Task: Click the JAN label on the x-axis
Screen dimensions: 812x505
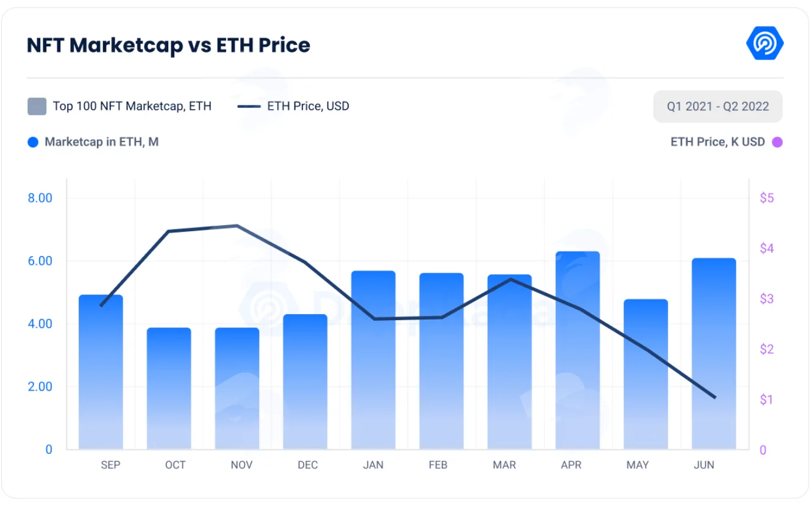Action: [x=373, y=465]
